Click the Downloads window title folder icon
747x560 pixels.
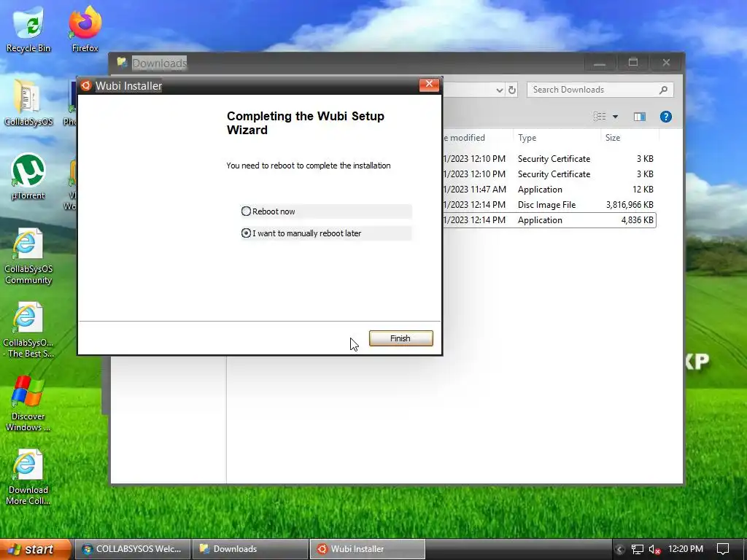pos(122,63)
